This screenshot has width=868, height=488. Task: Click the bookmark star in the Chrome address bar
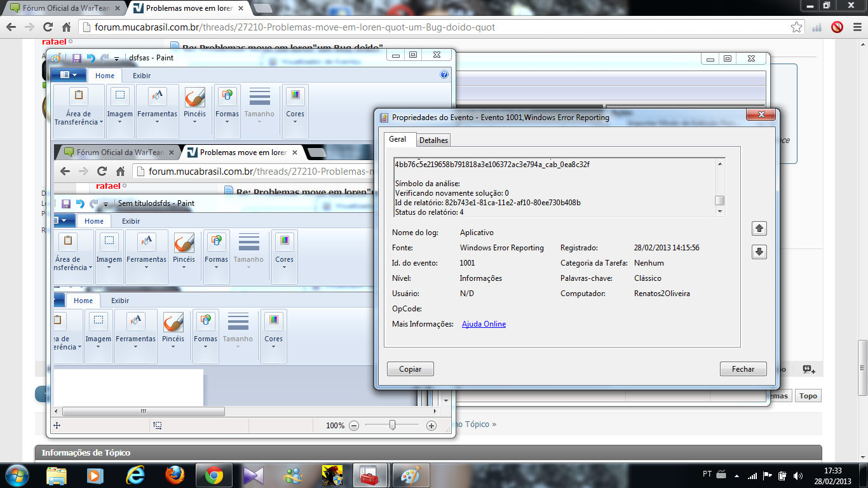click(796, 27)
